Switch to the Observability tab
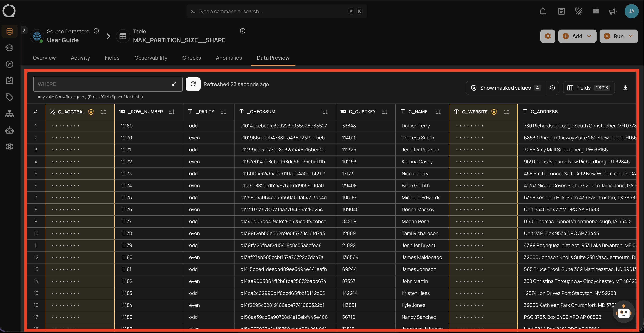 tap(151, 58)
